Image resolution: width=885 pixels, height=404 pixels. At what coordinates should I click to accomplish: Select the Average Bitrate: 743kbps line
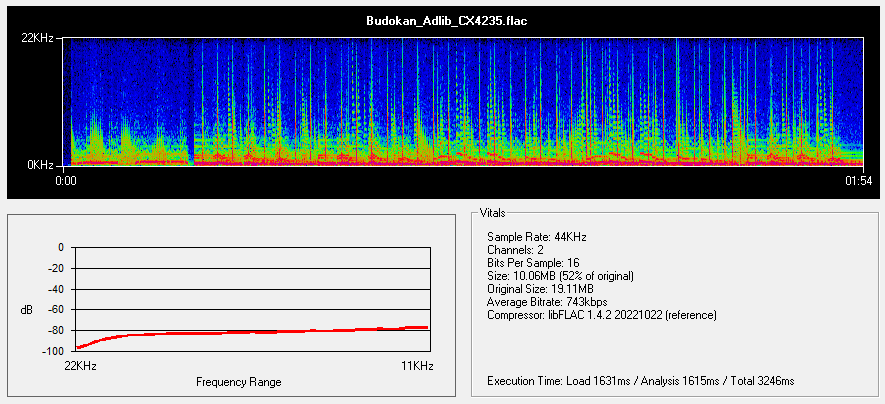click(547, 302)
